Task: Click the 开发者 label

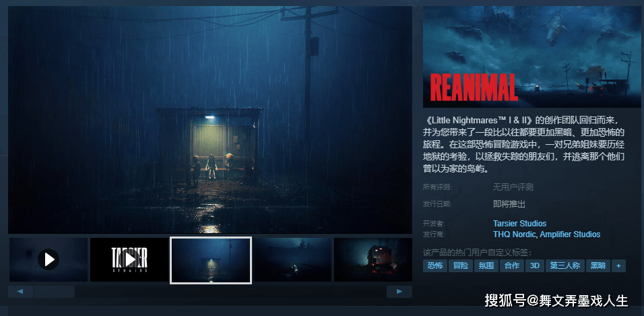Action: [434, 224]
